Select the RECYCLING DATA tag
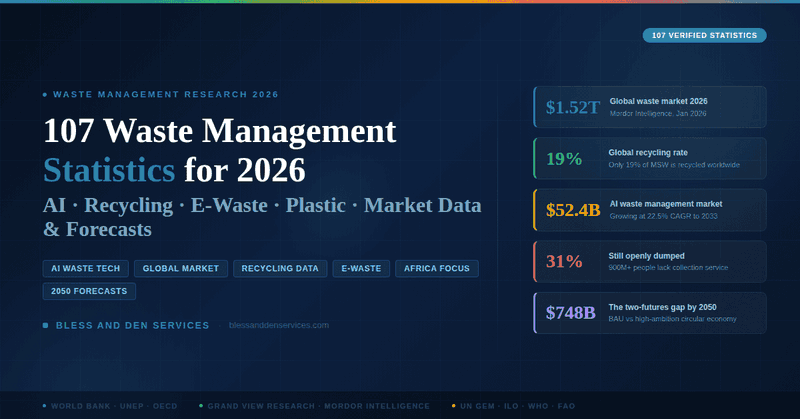 pyautogui.click(x=280, y=268)
